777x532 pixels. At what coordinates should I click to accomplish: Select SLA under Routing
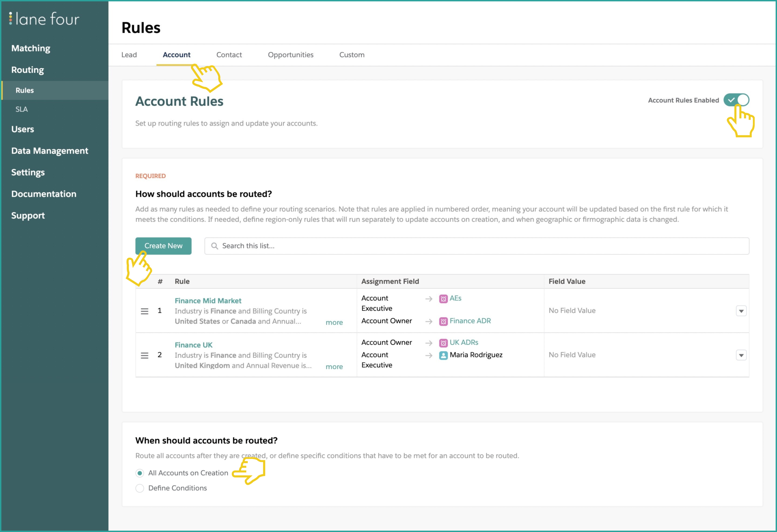(22, 109)
